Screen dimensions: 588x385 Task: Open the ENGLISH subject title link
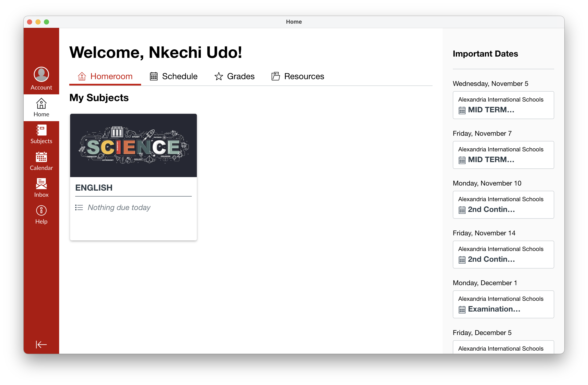point(94,188)
